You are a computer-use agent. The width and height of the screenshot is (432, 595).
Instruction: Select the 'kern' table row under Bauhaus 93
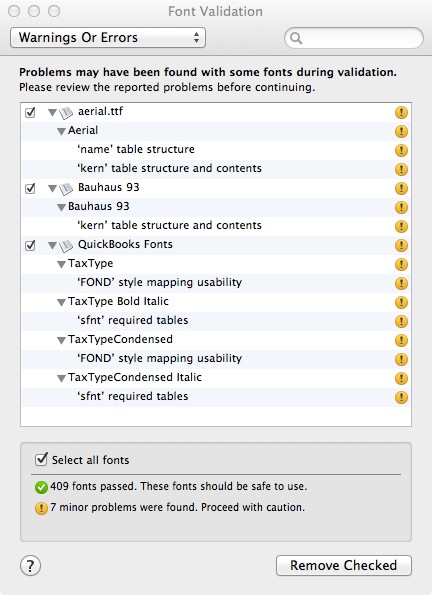point(216,226)
